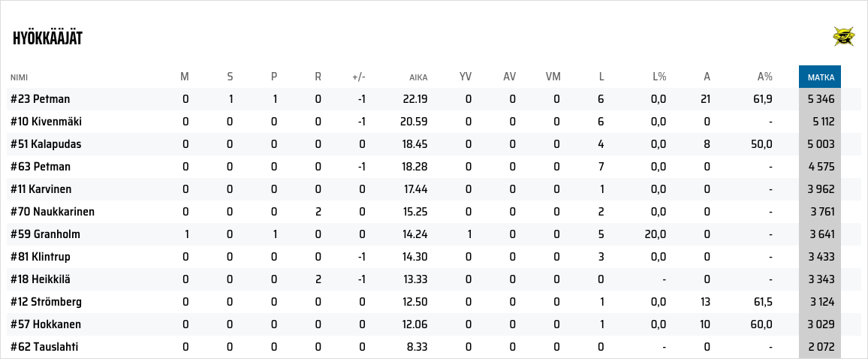868x359 pixels.
Task: Sort by A% column header
Action: click(x=764, y=77)
